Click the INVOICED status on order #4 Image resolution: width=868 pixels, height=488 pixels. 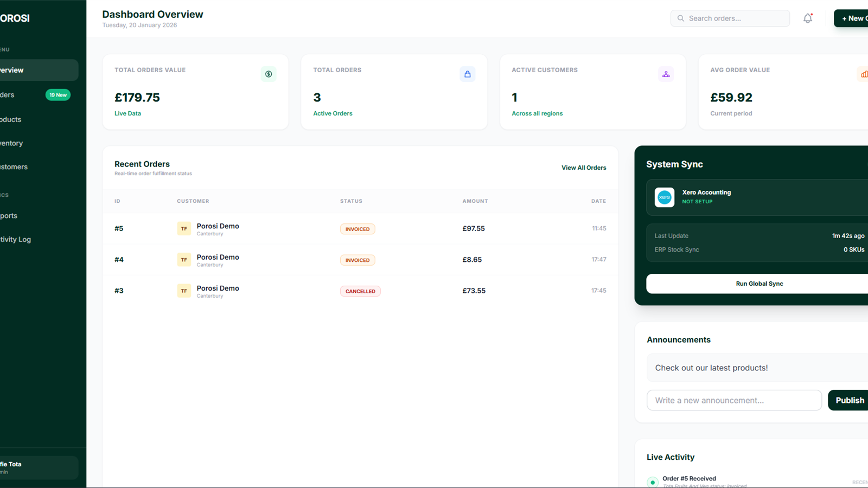tap(358, 260)
